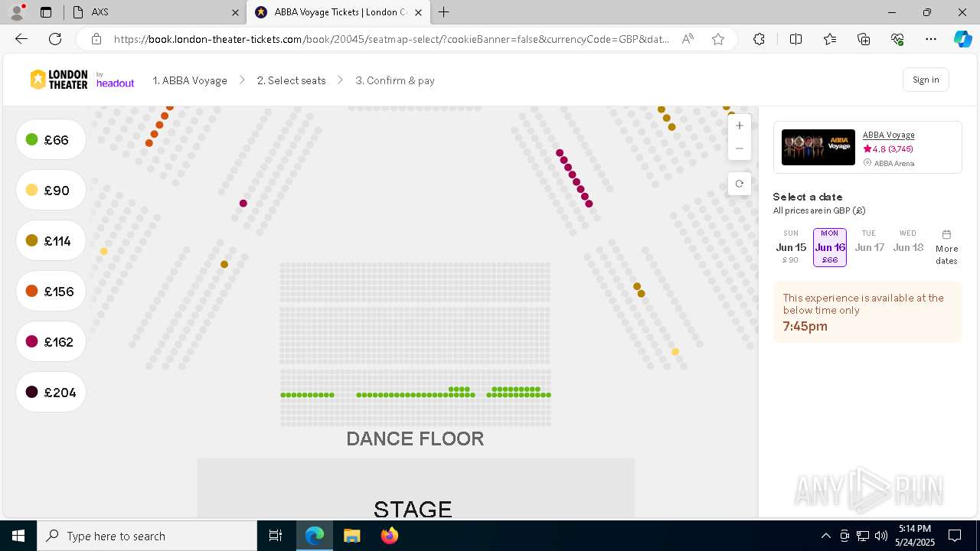
Task: Open taskbar clock showing 5:14 PM
Action: pos(915,536)
